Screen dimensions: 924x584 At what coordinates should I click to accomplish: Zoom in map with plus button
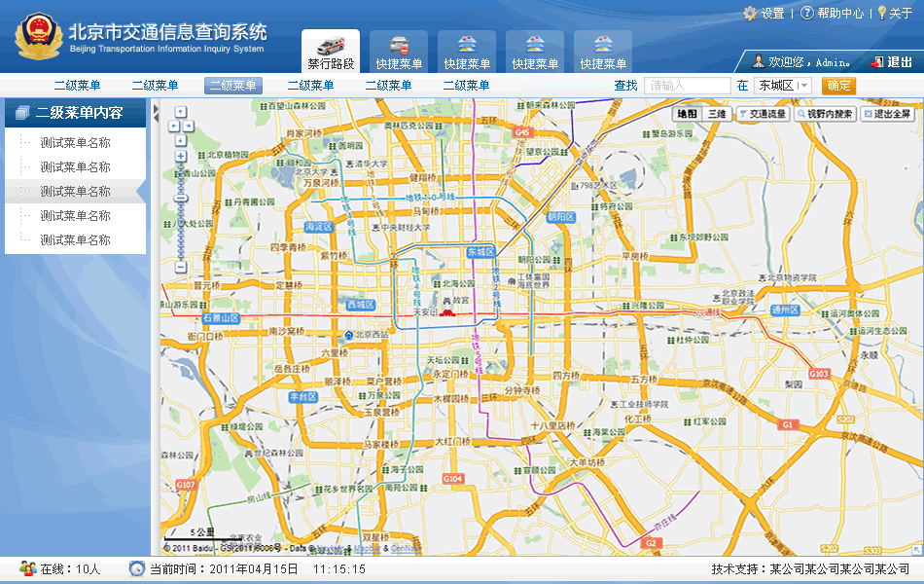(x=181, y=156)
